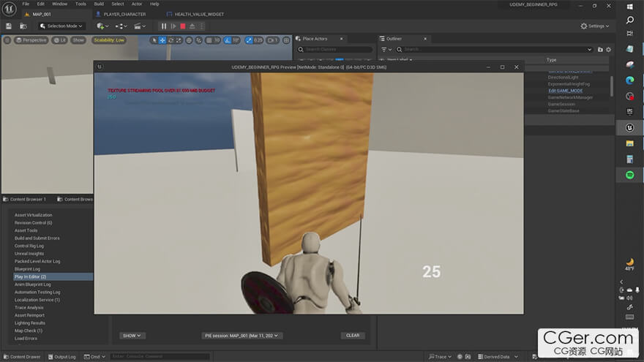Open the Selection Mode dropdown
This screenshot has height=362, width=644.
coord(61,26)
